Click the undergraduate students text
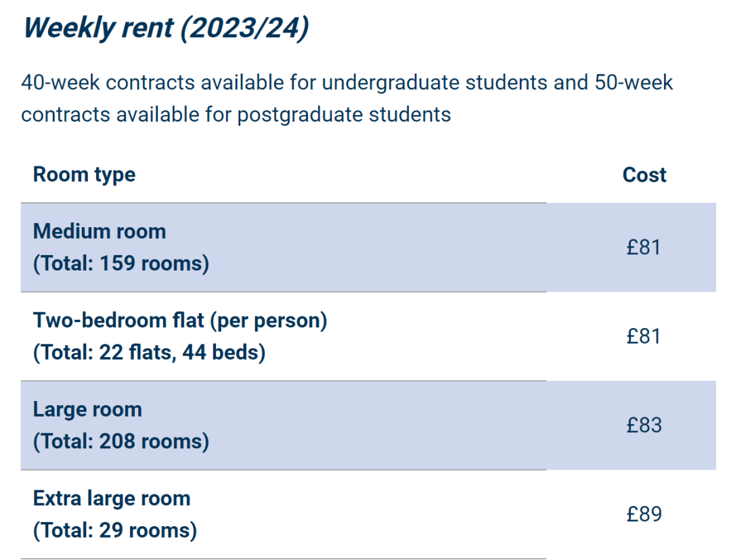 [434, 83]
